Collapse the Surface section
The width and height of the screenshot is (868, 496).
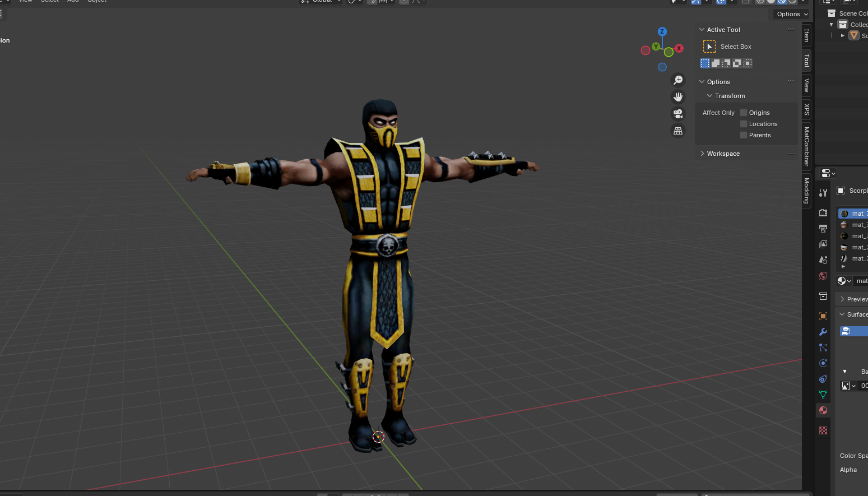point(852,314)
